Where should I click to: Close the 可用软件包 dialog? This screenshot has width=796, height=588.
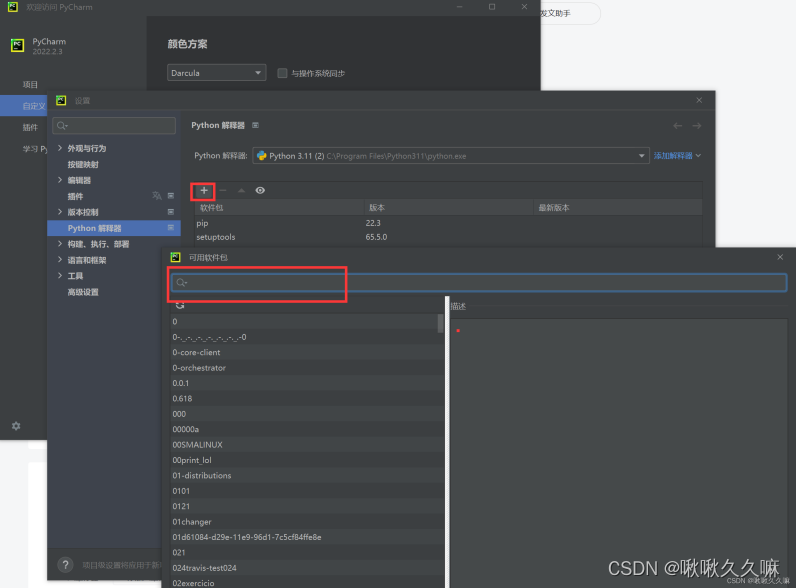point(780,257)
